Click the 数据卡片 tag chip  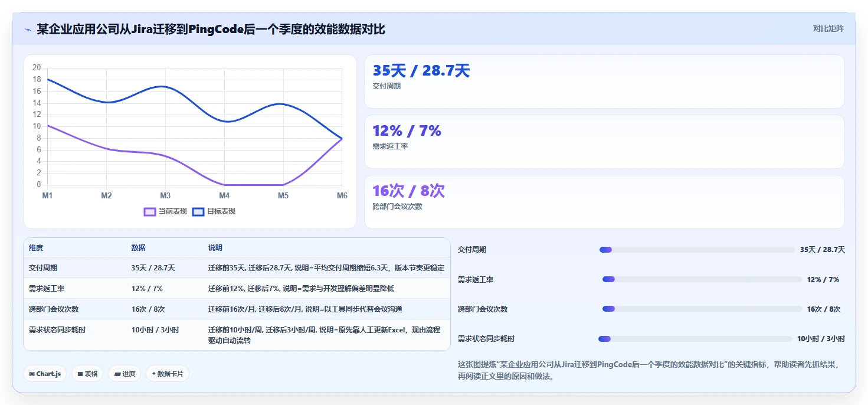coord(168,374)
